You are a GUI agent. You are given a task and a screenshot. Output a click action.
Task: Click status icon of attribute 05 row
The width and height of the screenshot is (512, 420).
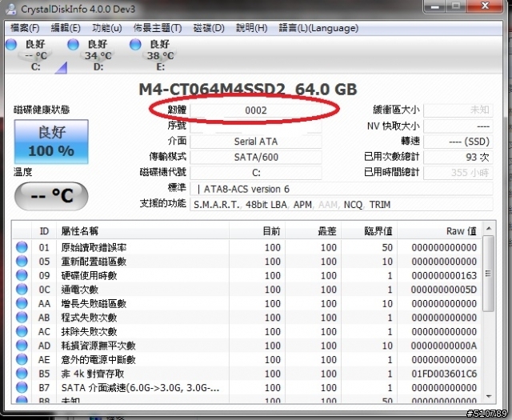22,261
